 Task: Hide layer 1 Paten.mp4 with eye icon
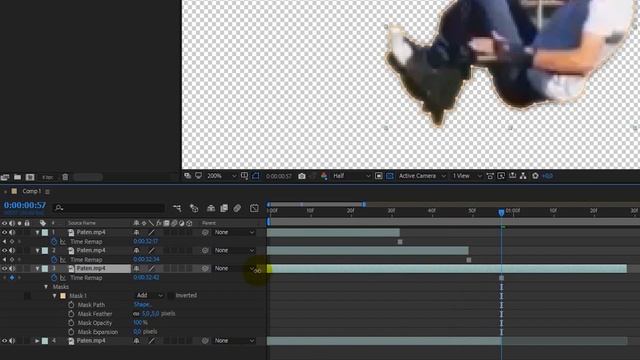click(x=4, y=232)
